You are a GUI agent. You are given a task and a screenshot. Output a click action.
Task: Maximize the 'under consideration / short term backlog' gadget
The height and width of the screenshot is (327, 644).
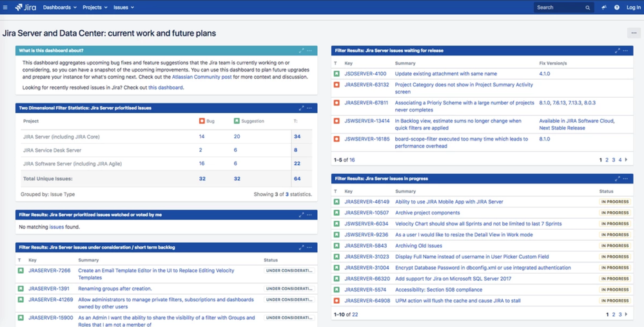point(302,247)
